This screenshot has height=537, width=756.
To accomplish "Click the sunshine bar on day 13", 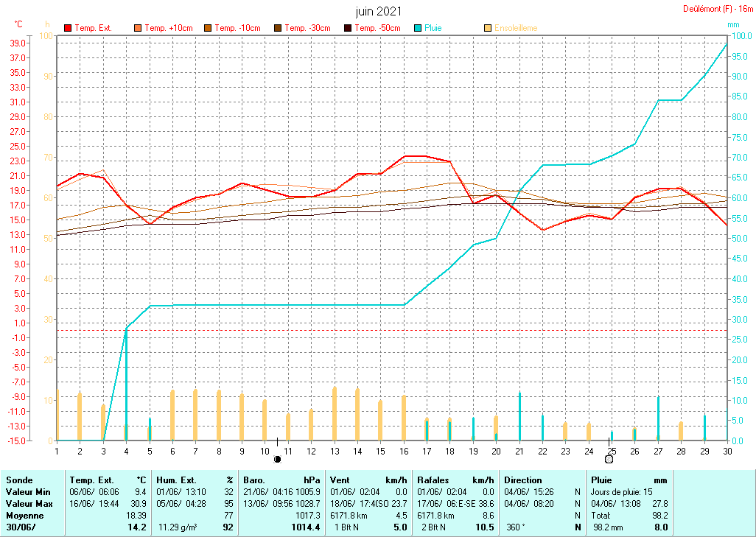I will [335, 413].
